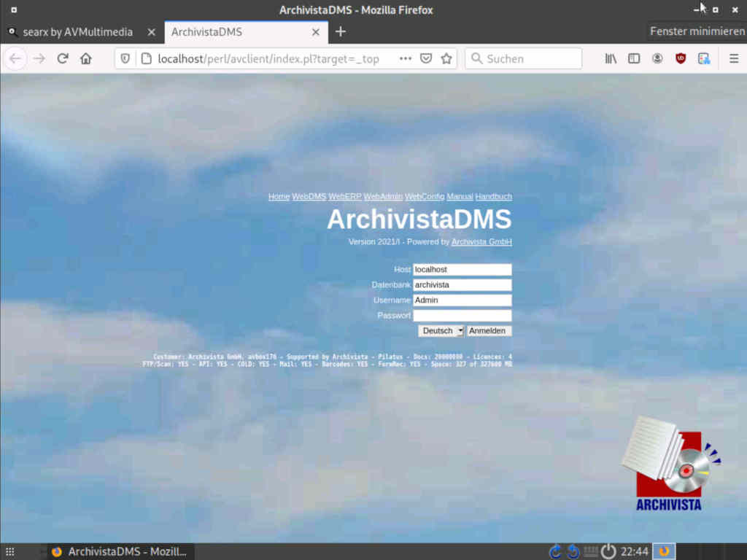Screen dimensions: 747x560
Task: Click into the Passwort input field
Action: tap(462, 316)
